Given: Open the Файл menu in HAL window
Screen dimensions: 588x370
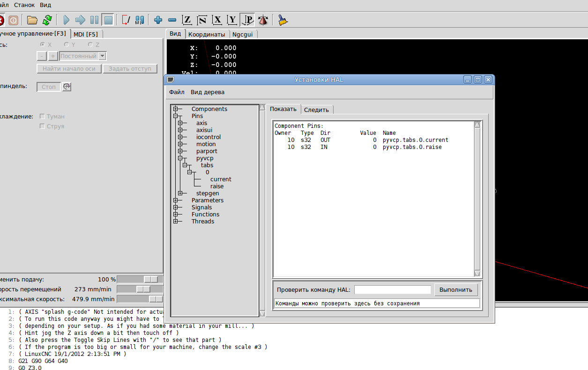Looking at the screenshot, I should 177,92.
